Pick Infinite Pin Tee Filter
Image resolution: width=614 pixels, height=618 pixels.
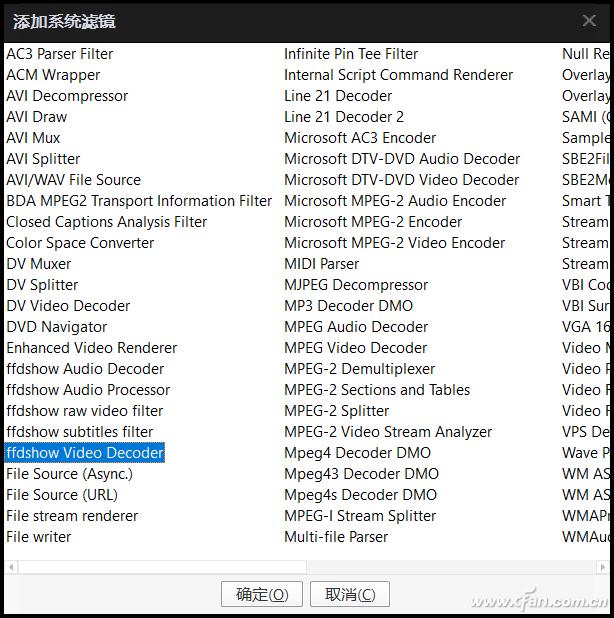tap(351, 54)
